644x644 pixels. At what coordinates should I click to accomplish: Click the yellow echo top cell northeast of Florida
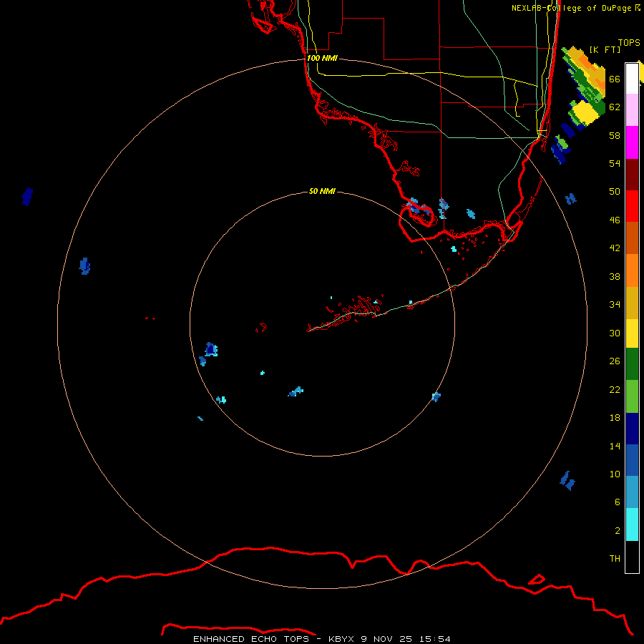(584, 112)
